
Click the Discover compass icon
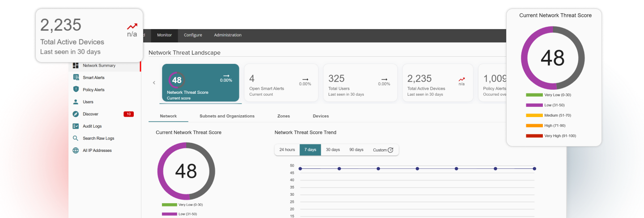click(x=76, y=114)
